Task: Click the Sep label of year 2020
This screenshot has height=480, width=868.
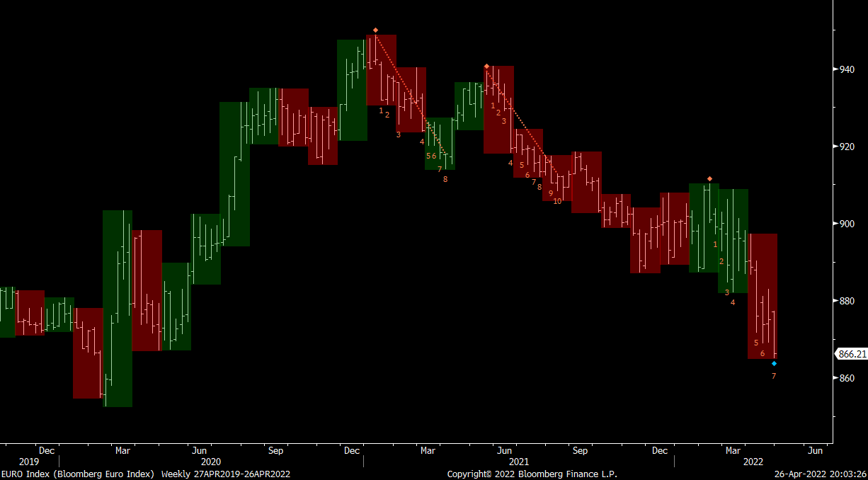Action: click(275, 450)
